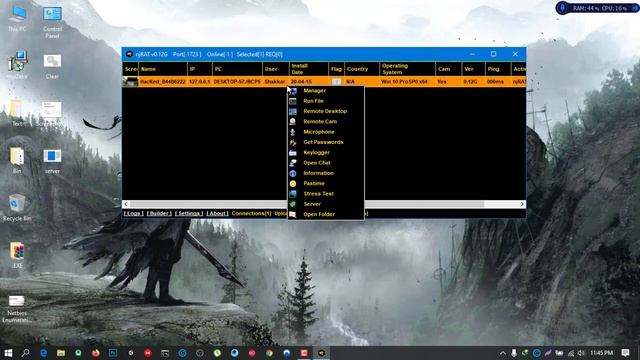This screenshot has width=640, height=360.
Task: Click the Keylogger keyboard icon
Action: point(293,153)
